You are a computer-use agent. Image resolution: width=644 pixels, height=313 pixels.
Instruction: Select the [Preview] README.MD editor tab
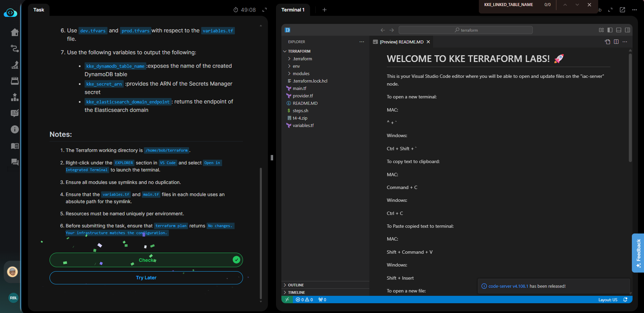pyautogui.click(x=401, y=42)
